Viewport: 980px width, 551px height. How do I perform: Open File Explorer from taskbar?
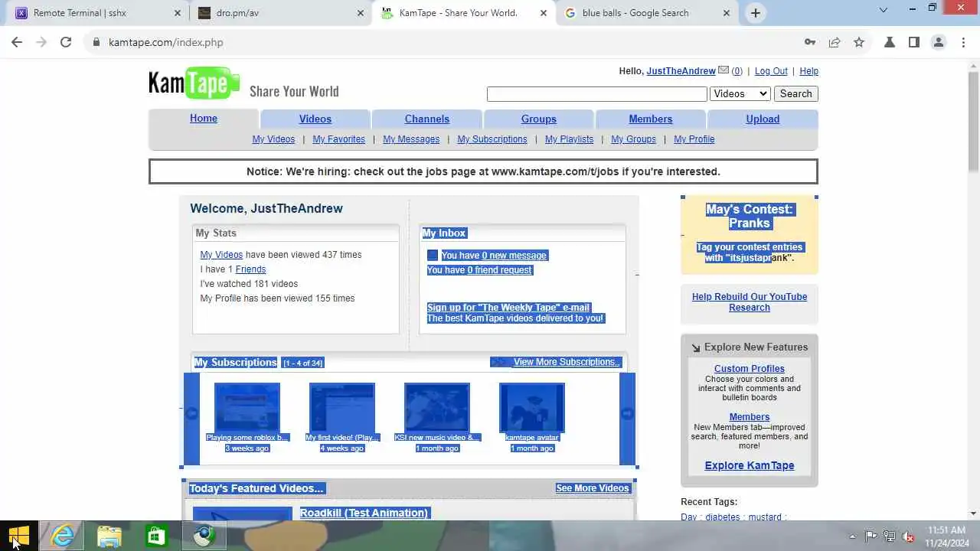pyautogui.click(x=109, y=536)
